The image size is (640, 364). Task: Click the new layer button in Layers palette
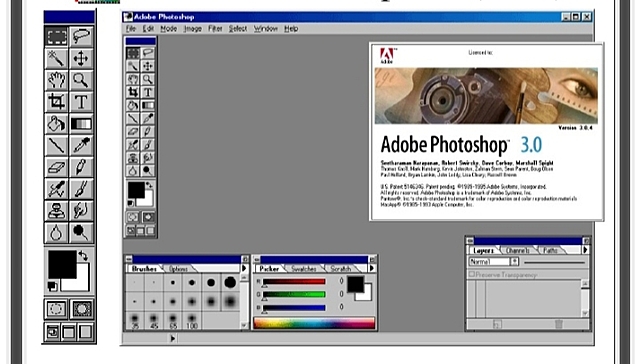click(x=497, y=324)
